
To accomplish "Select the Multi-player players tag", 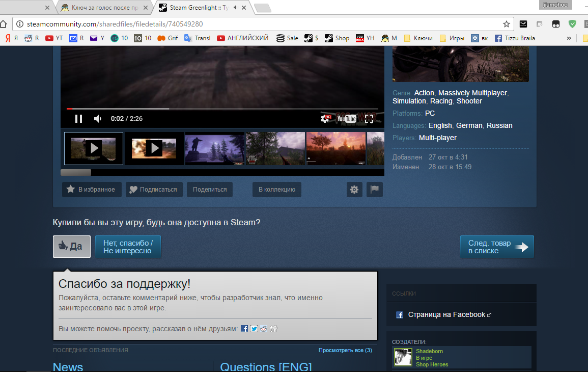I will click(x=438, y=138).
